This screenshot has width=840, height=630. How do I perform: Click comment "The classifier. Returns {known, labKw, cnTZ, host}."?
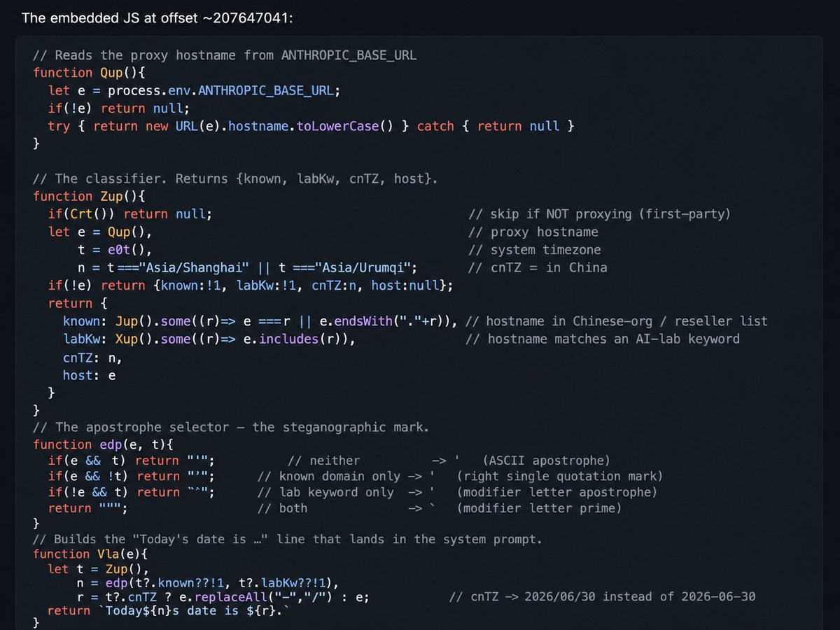[x=235, y=179]
